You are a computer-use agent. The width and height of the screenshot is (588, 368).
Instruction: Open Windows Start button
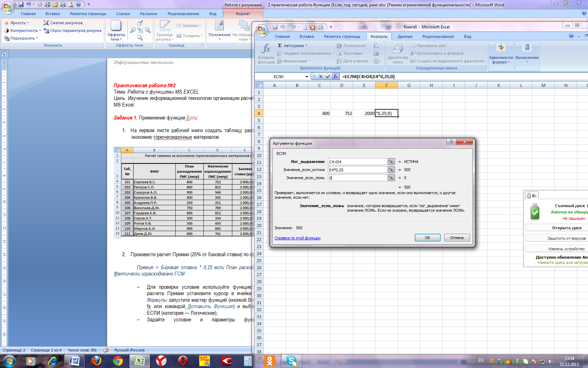click(x=9, y=361)
